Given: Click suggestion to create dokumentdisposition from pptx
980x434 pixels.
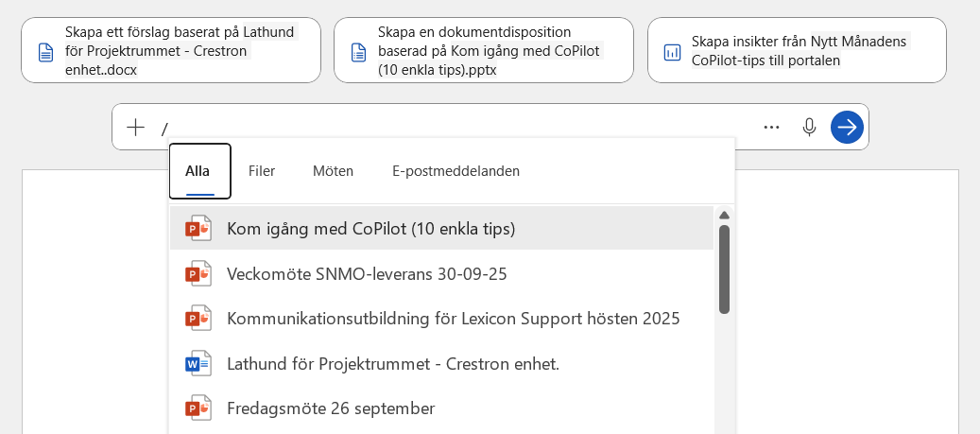Looking at the screenshot, I should 484,50.
